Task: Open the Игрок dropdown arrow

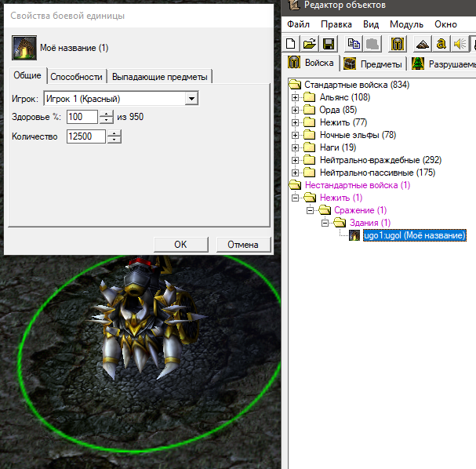Action: coord(191,99)
